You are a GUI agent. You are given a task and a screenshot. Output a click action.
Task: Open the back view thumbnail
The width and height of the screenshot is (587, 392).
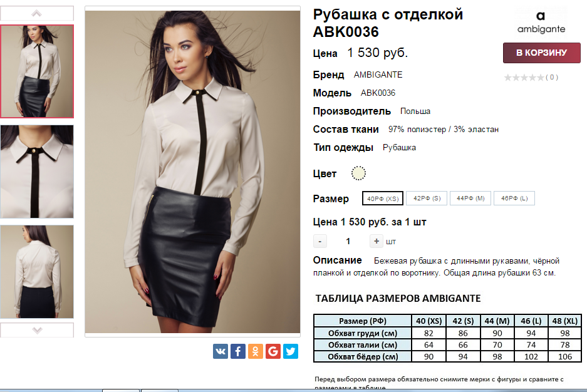click(x=37, y=272)
